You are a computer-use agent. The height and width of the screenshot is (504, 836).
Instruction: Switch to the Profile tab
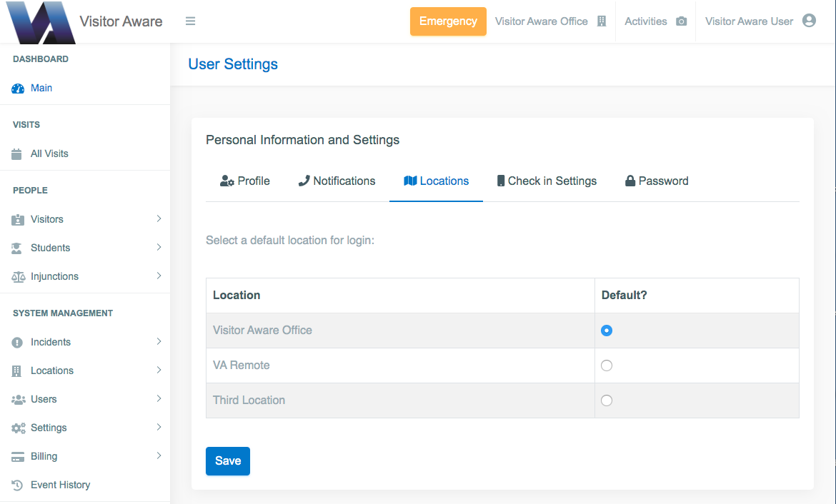point(244,181)
